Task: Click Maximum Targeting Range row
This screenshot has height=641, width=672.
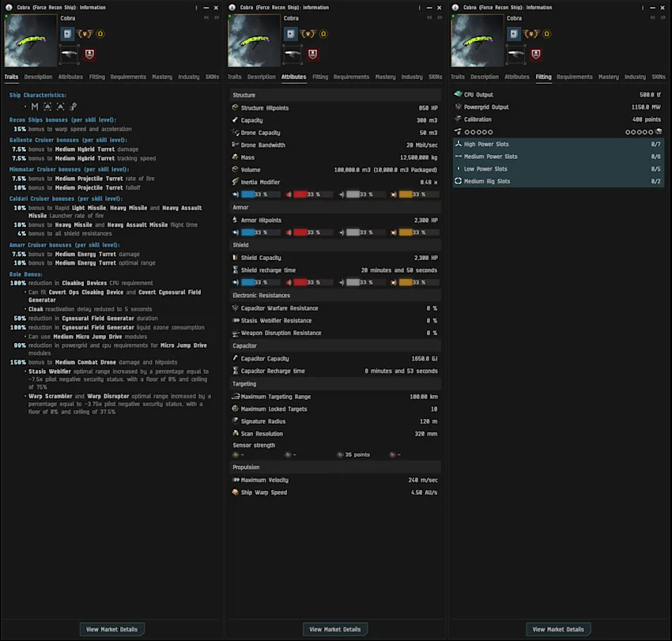Action: 335,396
